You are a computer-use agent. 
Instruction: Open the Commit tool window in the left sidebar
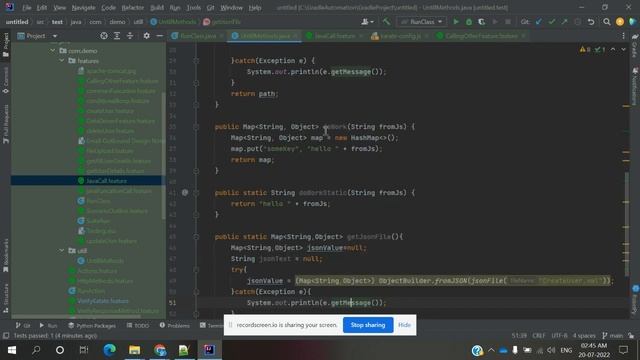coord(6,81)
